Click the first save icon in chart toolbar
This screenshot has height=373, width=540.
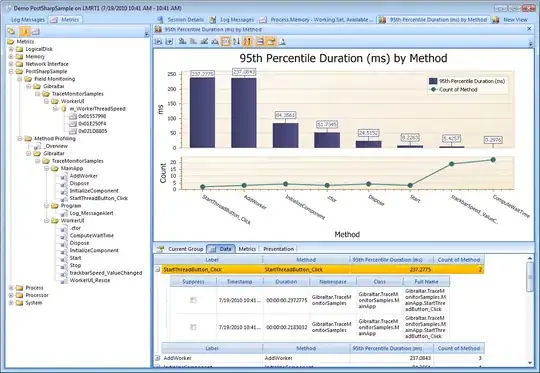point(158,42)
